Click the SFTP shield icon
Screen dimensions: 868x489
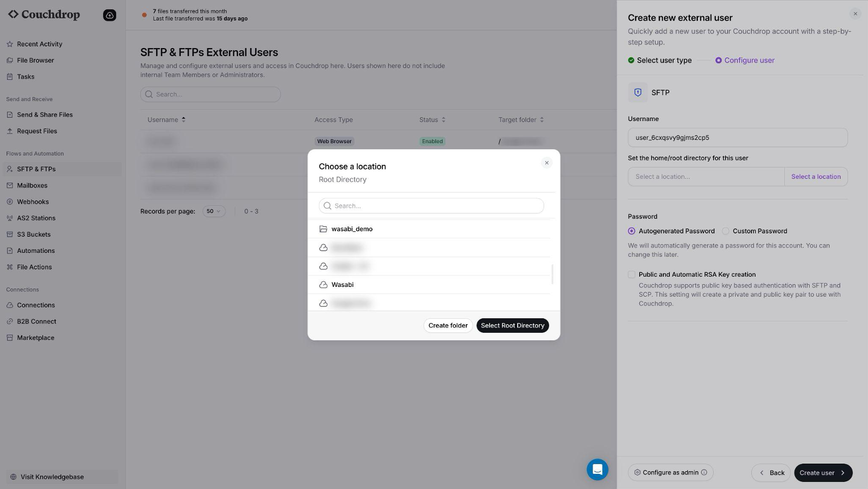638,92
